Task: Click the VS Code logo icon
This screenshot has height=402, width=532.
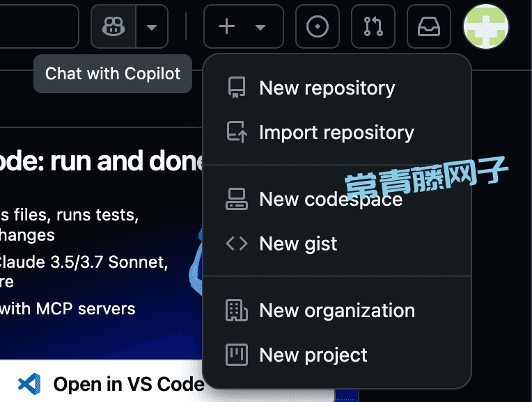Action: [29, 384]
